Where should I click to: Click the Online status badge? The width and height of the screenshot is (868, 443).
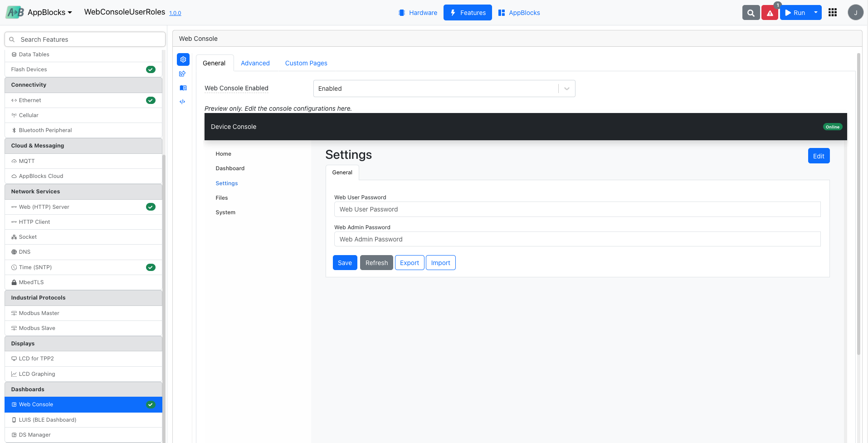tap(833, 127)
